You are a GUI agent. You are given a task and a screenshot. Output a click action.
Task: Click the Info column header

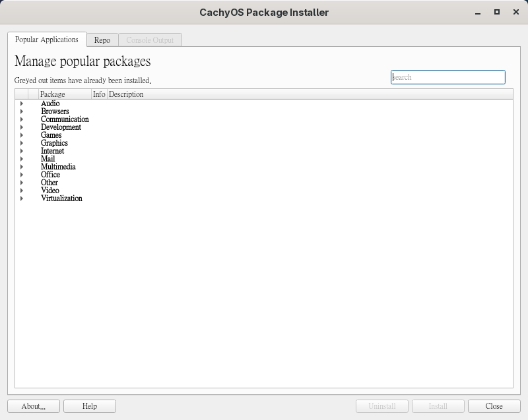pyautogui.click(x=99, y=94)
